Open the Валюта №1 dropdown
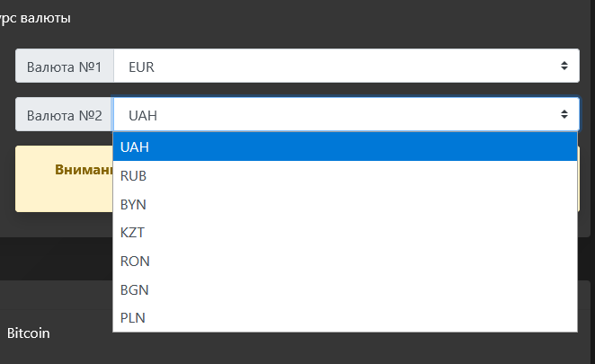Viewport: 595px width, 364px height. tap(346, 67)
